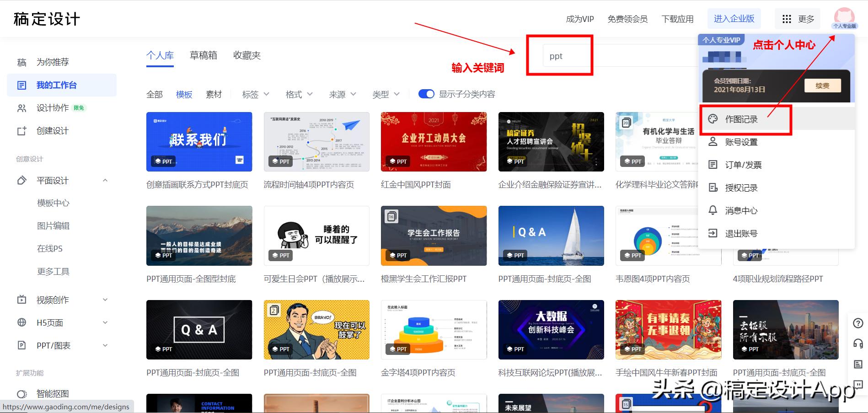Image resolution: width=868 pixels, height=413 pixels.
Task: Open the 类型 filter dropdown
Action: (x=386, y=94)
